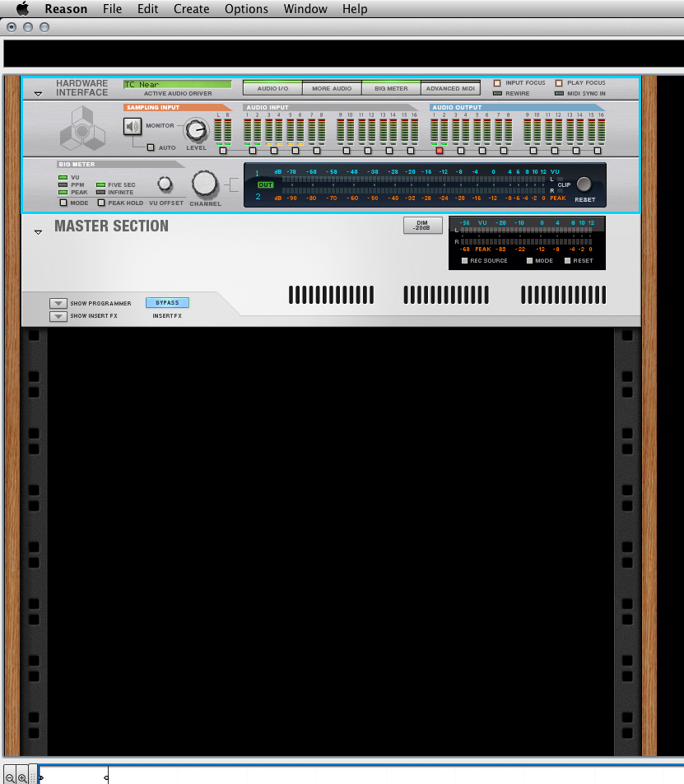Click RESET checkbox on Master Section meter
The width and height of the screenshot is (684, 784).
click(568, 260)
